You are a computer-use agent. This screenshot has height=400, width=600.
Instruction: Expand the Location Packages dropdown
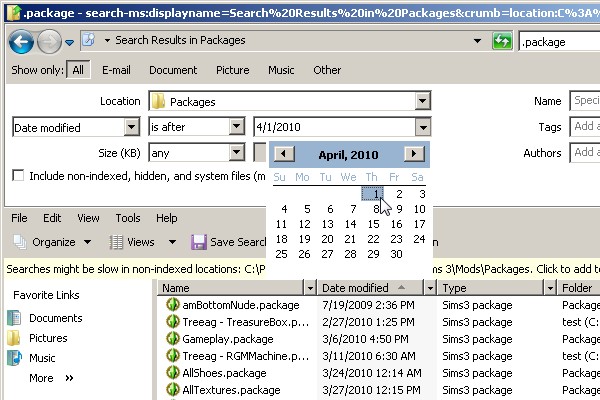[x=423, y=102]
